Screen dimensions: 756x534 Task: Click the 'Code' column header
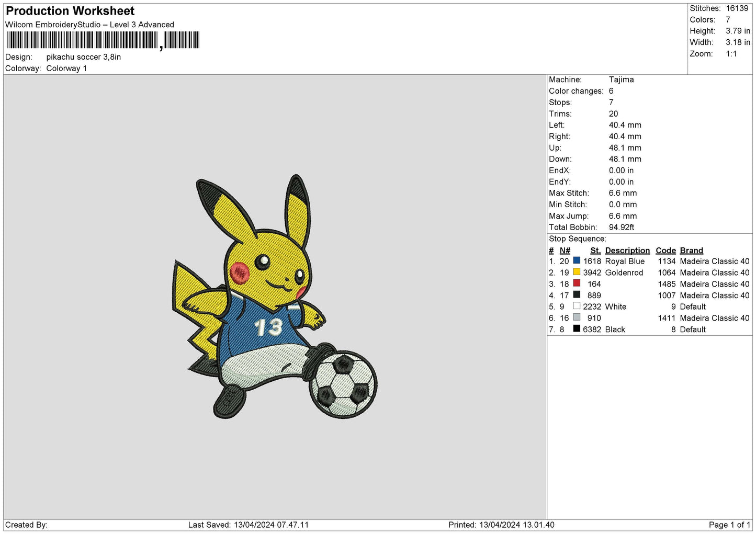665,251
